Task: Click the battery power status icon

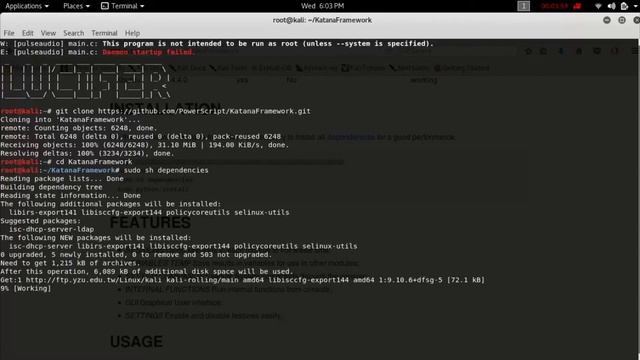Action: coord(624,6)
